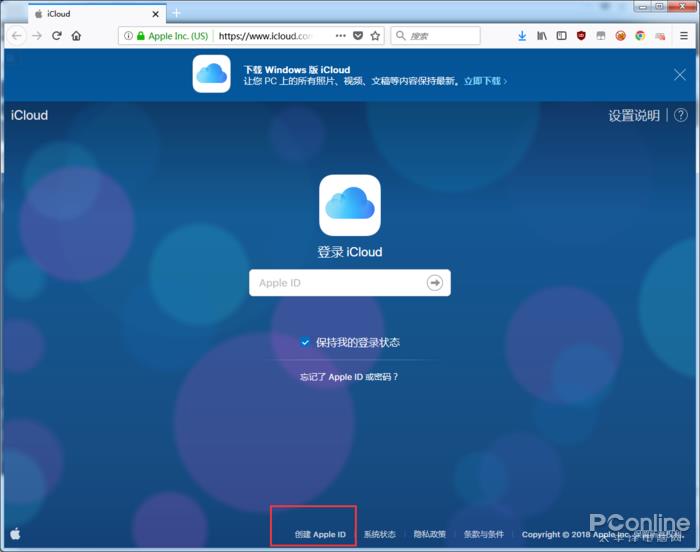Save page to Pocket
Image resolution: width=700 pixels, height=552 pixels.
tap(358, 35)
